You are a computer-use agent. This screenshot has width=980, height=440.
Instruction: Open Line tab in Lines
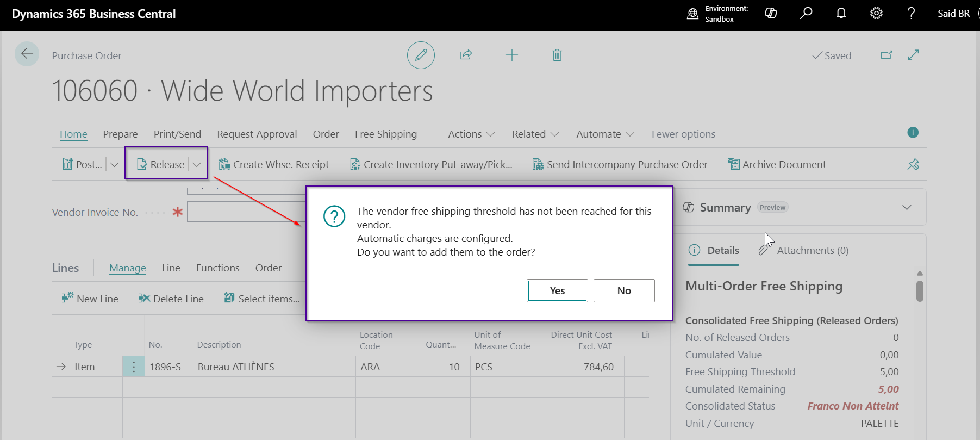click(x=171, y=268)
